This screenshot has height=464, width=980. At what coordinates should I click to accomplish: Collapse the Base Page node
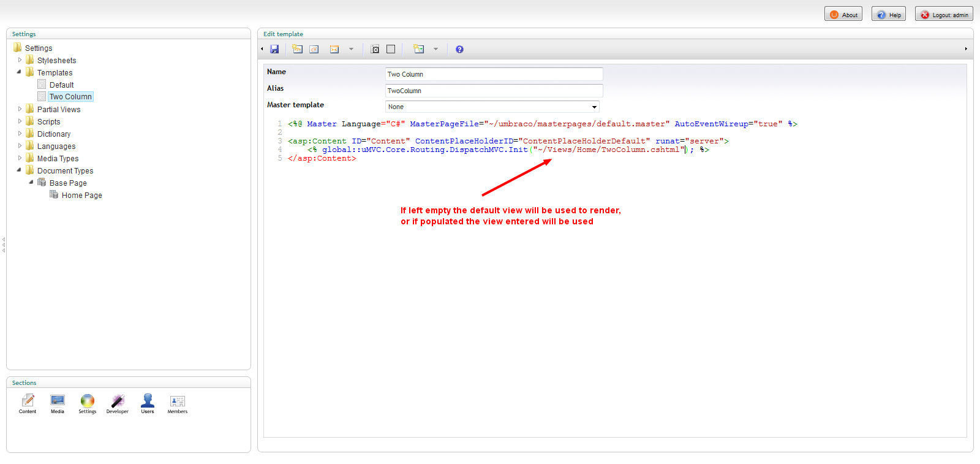pyautogui.click(x=31, y=183)
